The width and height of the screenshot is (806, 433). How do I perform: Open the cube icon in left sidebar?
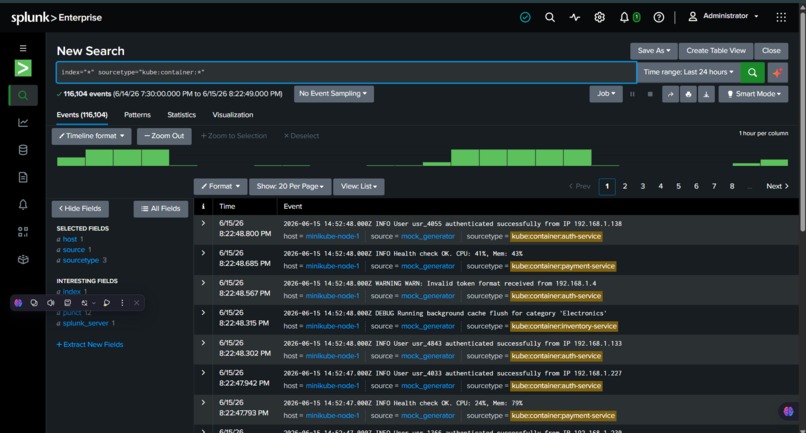[x=23, y=259]
